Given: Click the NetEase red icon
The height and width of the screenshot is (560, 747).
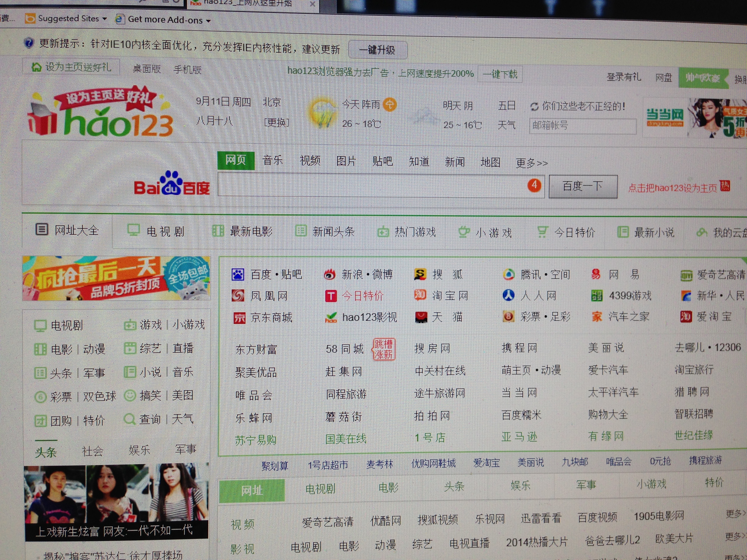Looking at the screenshot, I should [596, 274].
